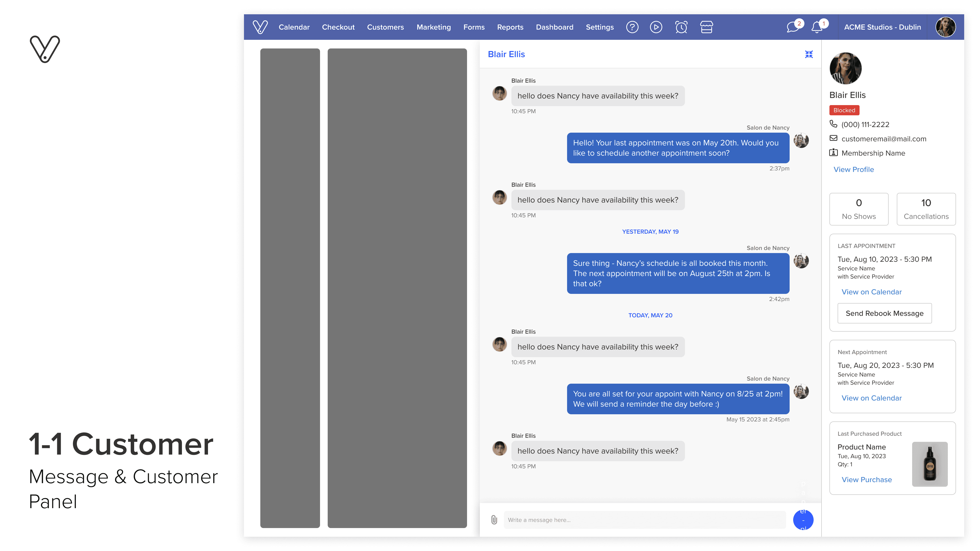Open messages chat bubble icon

pyautogui.click(x=793, y=27)
